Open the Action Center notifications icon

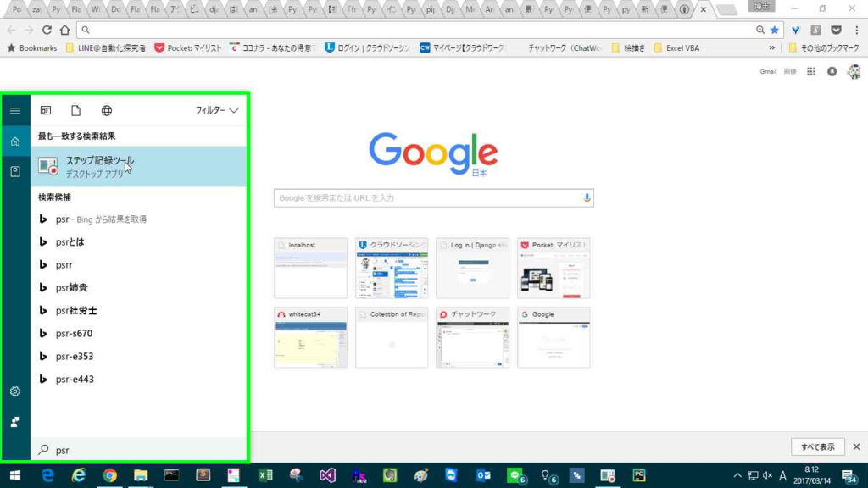pyautogui.click(x=849, y=475)
